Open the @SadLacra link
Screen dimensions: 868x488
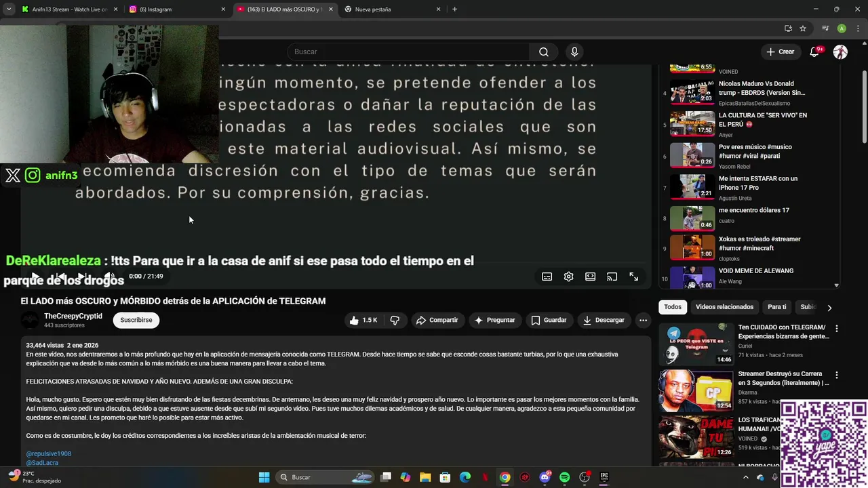coord(42,462)
